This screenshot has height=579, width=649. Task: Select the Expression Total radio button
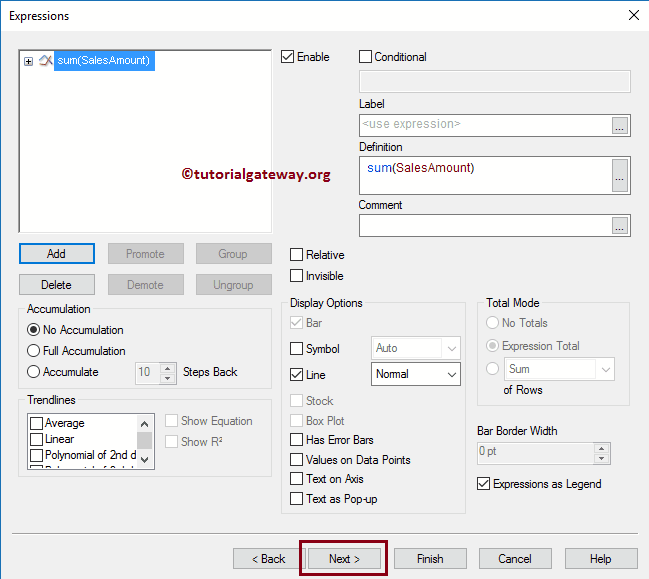pos(492,346)
